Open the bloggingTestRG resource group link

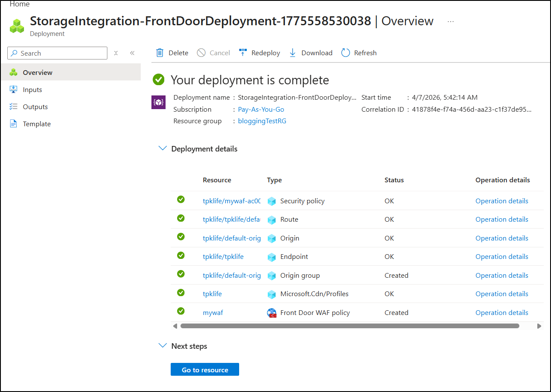pyautogui.click(x=262, y=121)
